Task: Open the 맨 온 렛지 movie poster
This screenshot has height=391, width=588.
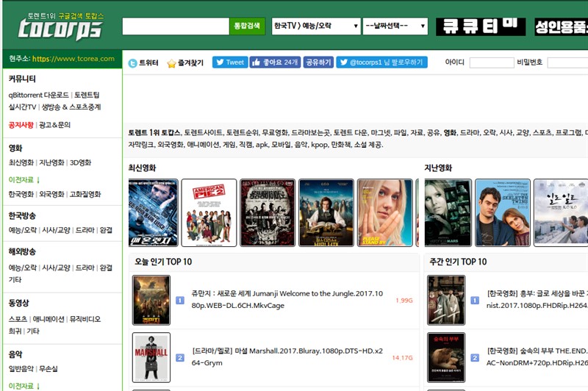Action: tap(153, 213)
